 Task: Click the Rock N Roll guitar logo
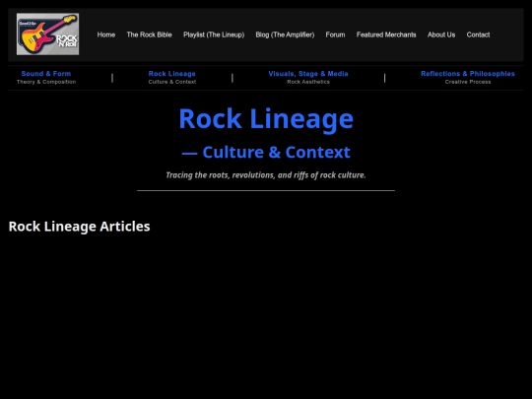click(x=48, y=33)
